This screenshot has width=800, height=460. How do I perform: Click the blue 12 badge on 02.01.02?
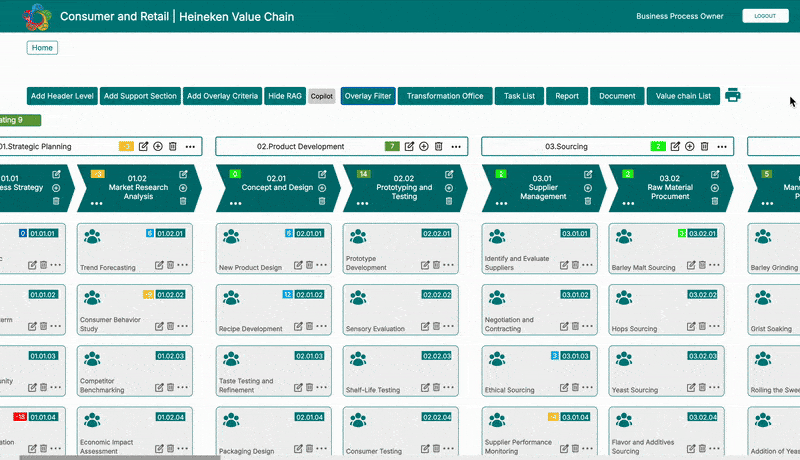(287, 295)
